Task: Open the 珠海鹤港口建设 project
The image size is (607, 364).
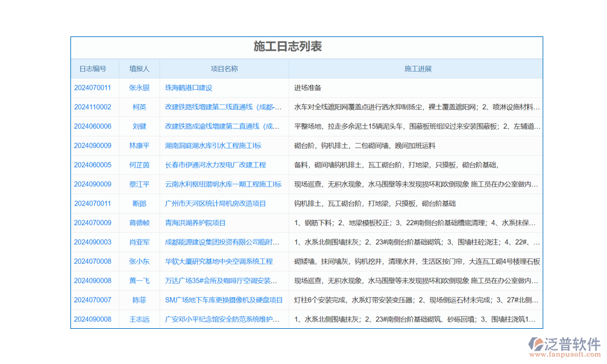Action: click(188, 87)
